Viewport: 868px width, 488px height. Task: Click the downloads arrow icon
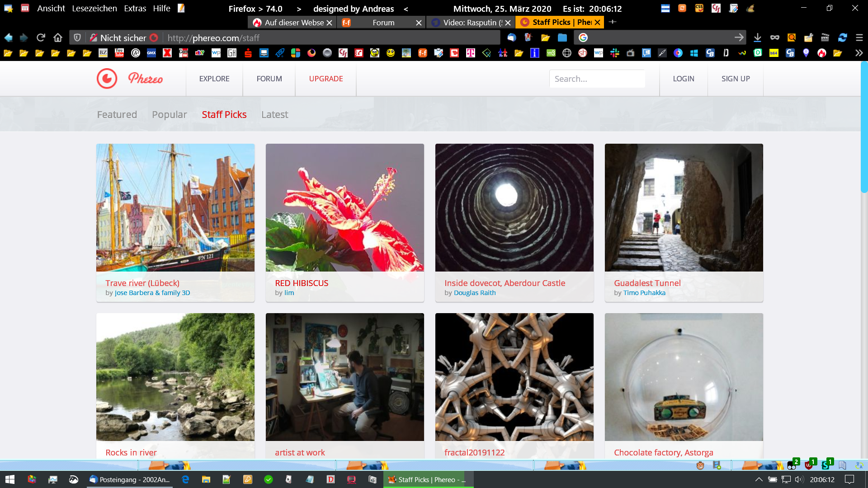click(x=757, y=38)
